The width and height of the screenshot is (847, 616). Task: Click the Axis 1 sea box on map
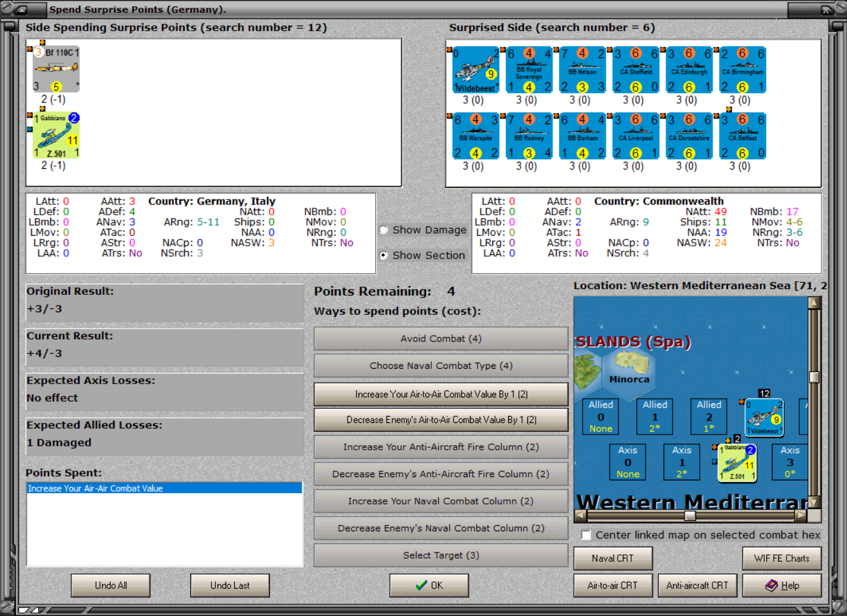coord(681,462)
